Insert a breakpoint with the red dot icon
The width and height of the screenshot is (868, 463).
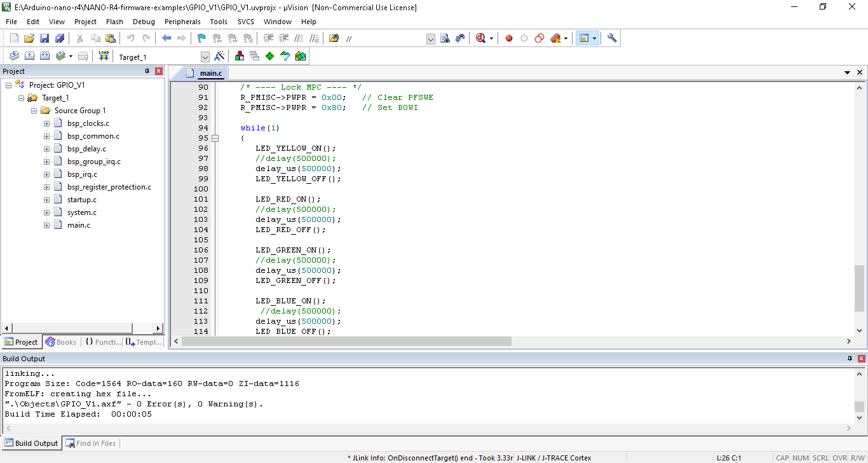point(509,38)
